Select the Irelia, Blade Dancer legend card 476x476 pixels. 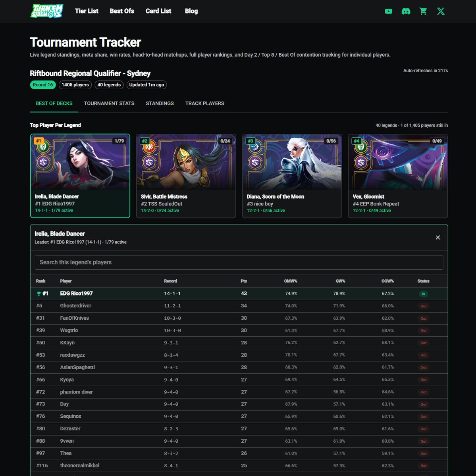click(x=80, y=176)
